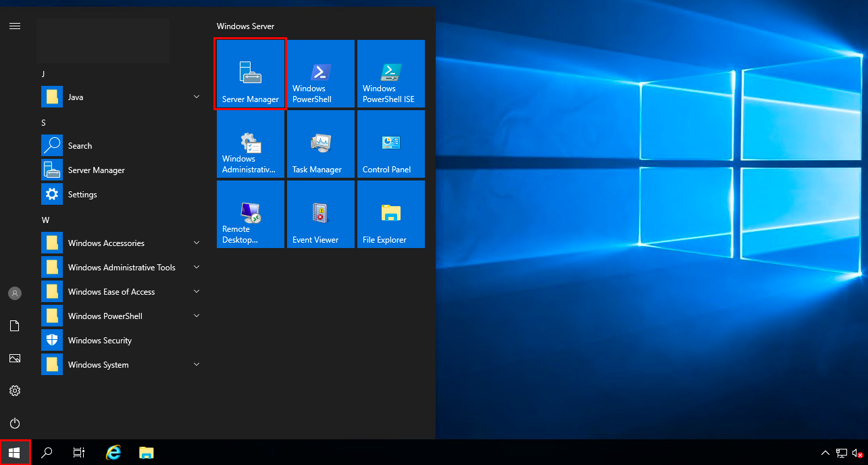
Task: Expand Windows Ease of Access chevron
Action: (197, 291)
